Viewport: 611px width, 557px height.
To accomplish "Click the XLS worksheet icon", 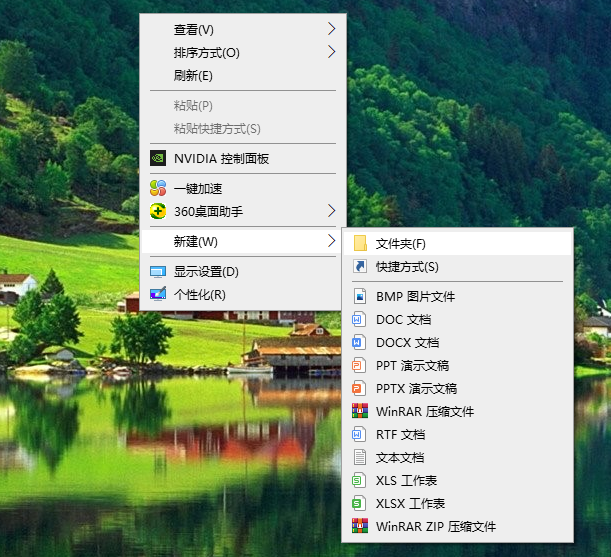I will [x=359, y=480].
